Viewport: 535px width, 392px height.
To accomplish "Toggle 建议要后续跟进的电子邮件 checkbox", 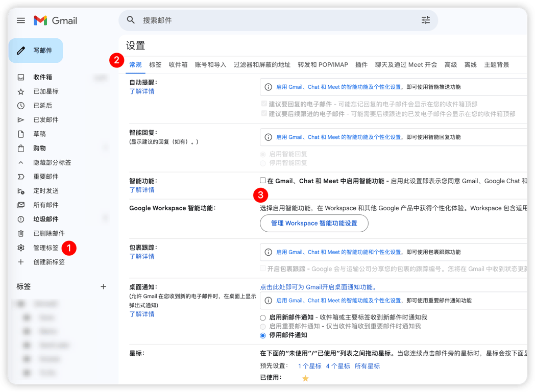I will pos(264,113).
